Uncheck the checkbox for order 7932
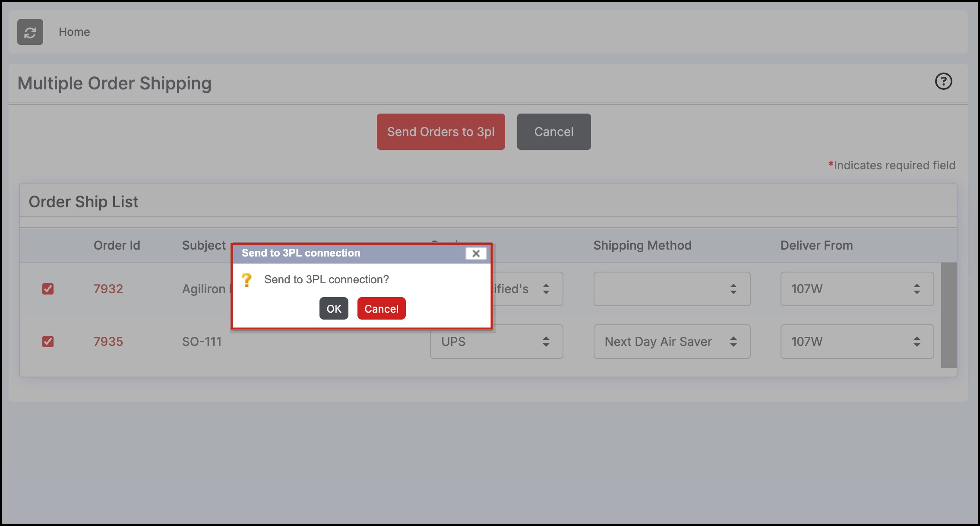 coord(48,289)
